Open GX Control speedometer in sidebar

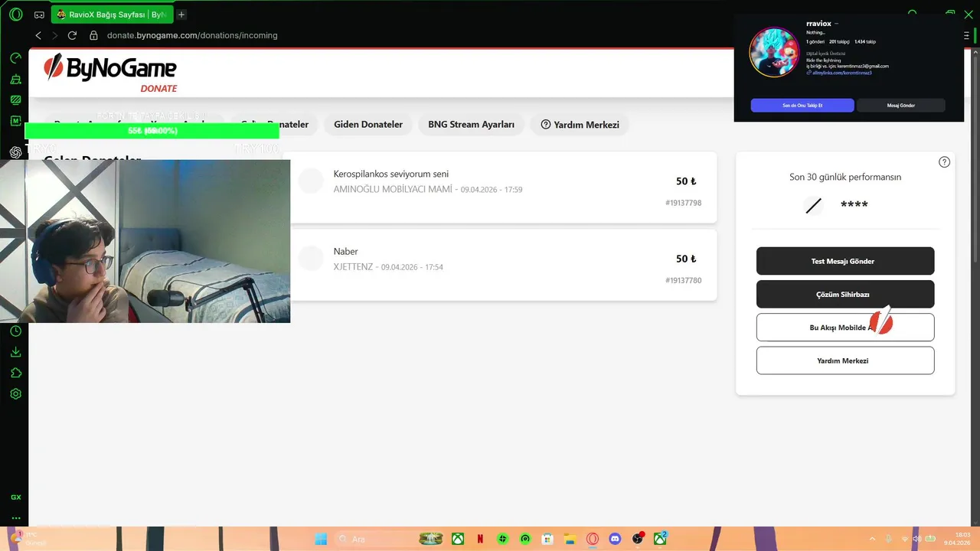coord(15,58)
